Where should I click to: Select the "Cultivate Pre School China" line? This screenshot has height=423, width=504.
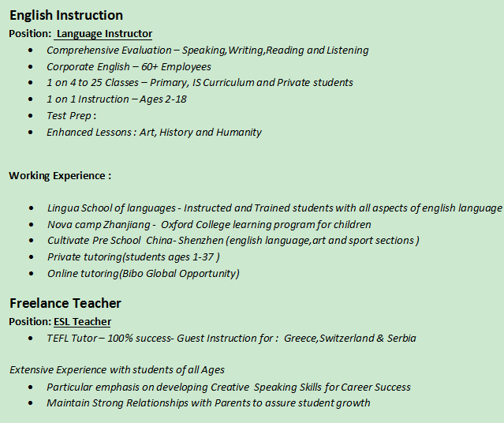tap(233, 241)
